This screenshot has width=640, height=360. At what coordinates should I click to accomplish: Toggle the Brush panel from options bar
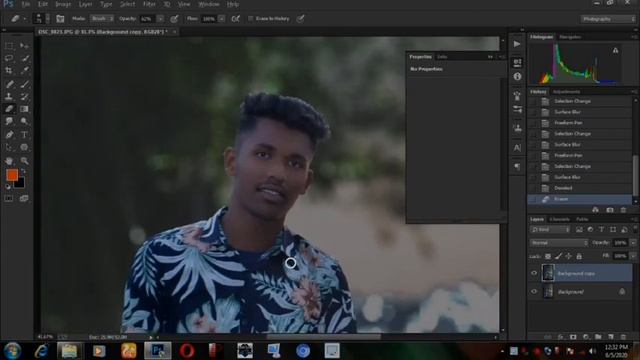click(x=60, y=19)
